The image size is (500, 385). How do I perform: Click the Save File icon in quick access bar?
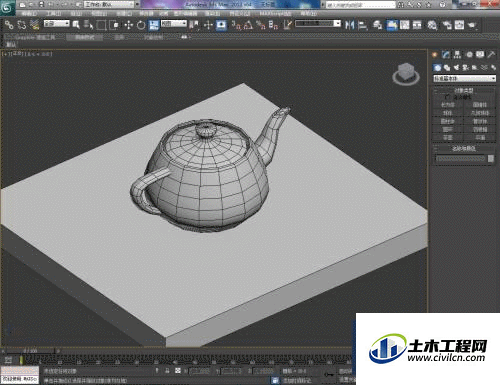(x=41, y=5)
